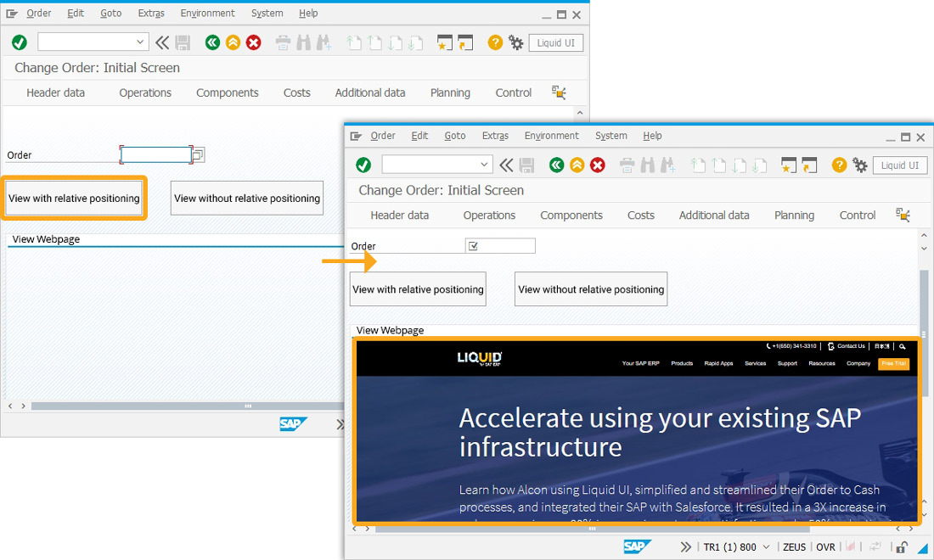Open the yellow Help icon in the front window
The width and height of the screenshot is (934, 560).
[839, 165]
